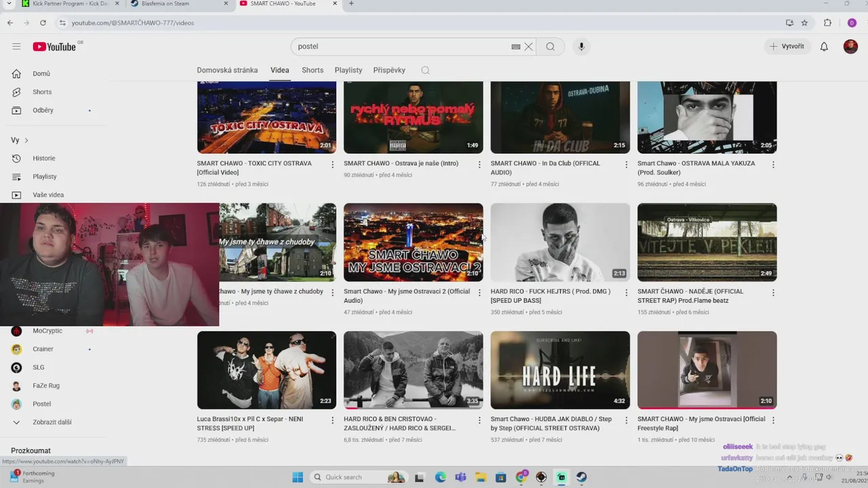Click the browser address bar URL
Image resolution: width=868 pixels, height=488 pixels.
[133, 23]
